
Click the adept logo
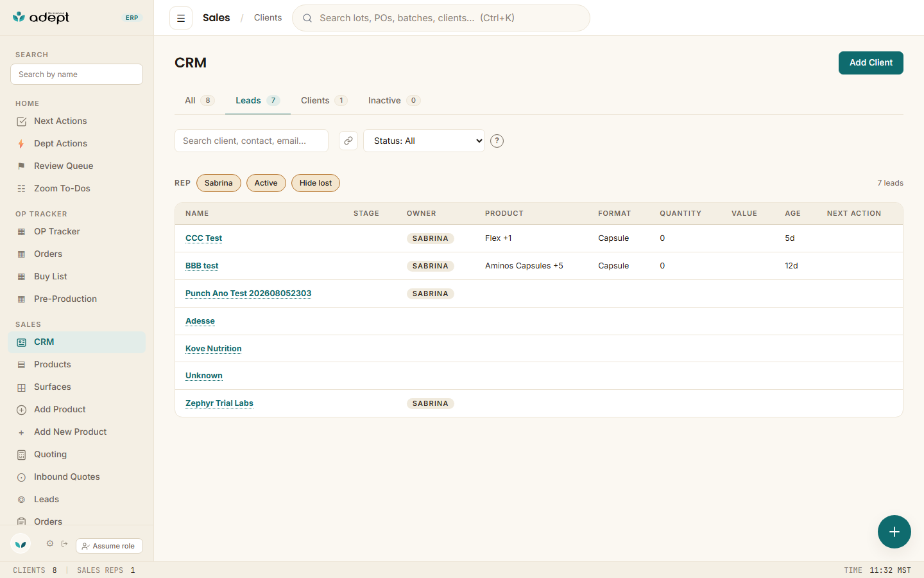click(x=41, y=17)
